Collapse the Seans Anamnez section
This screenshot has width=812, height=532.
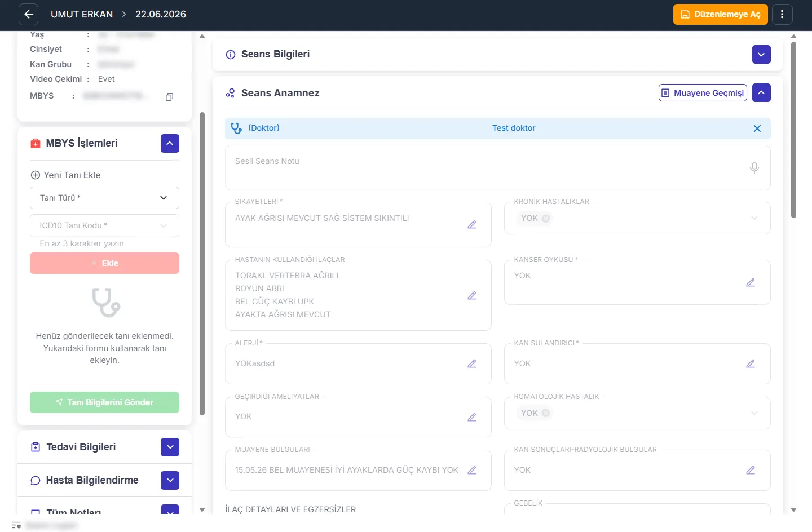(761, 93)
